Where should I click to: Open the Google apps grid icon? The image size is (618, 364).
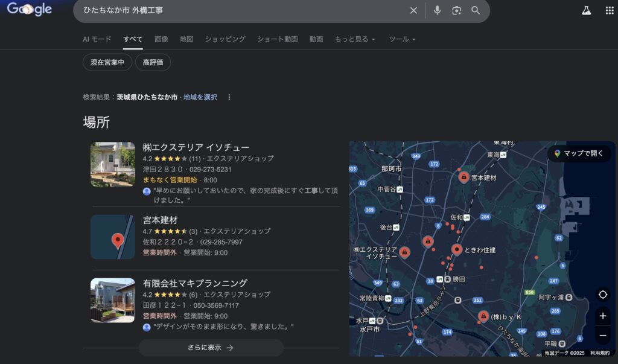point(610,11)
